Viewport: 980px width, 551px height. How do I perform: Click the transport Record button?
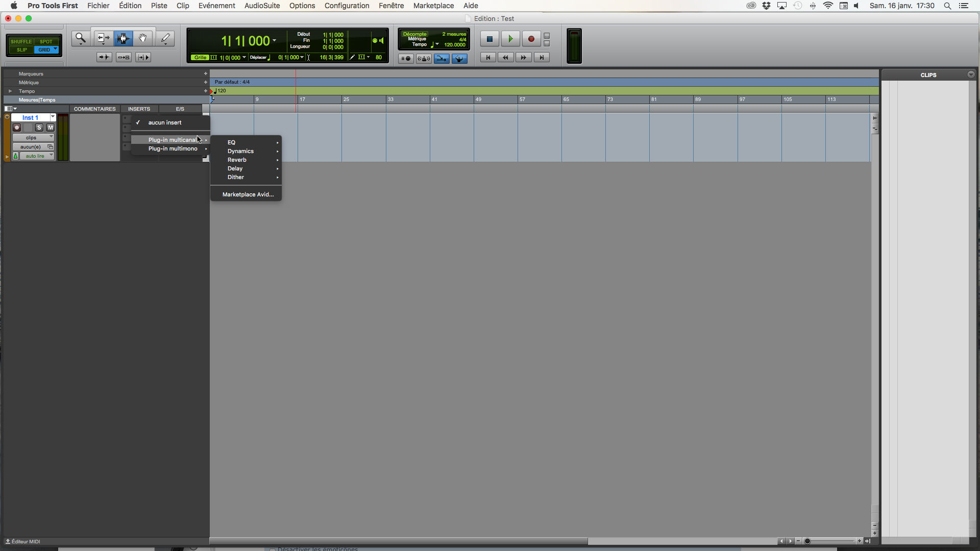[531, 39]
